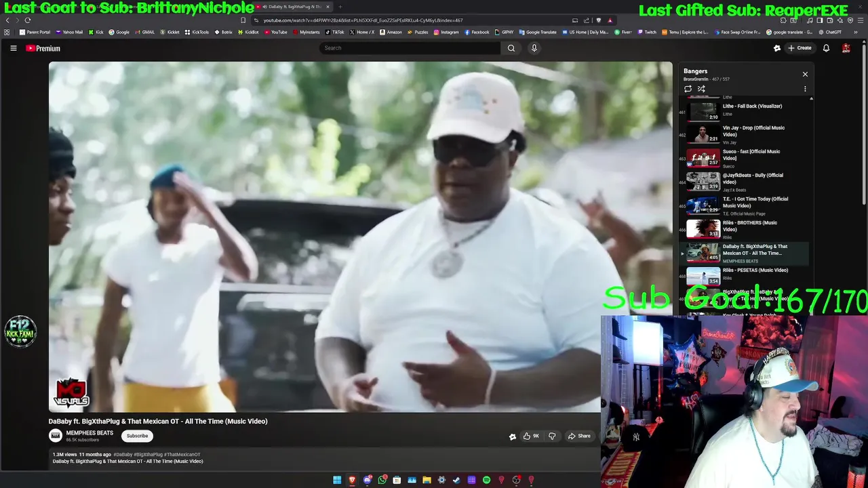Switch to the DaBaby ft. BigXthaPlug tab
The image size is (868, 488).
pyautogui.click(x=293, y=7)
